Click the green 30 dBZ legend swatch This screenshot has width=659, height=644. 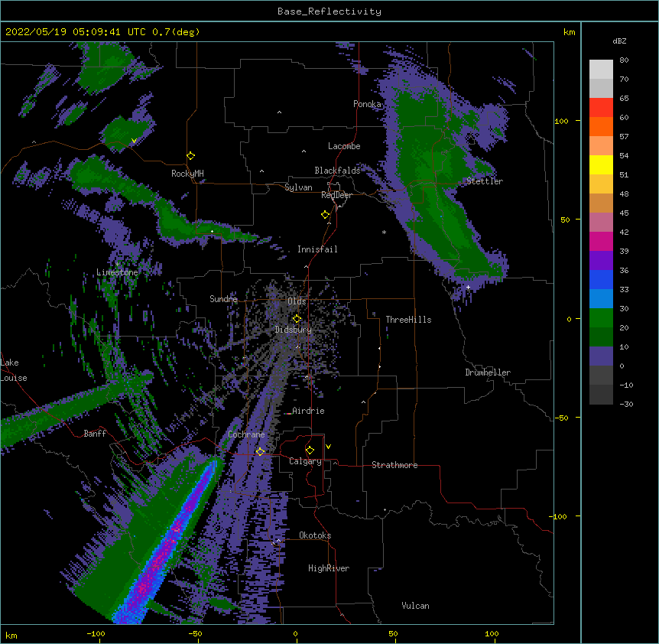[601, 318]
